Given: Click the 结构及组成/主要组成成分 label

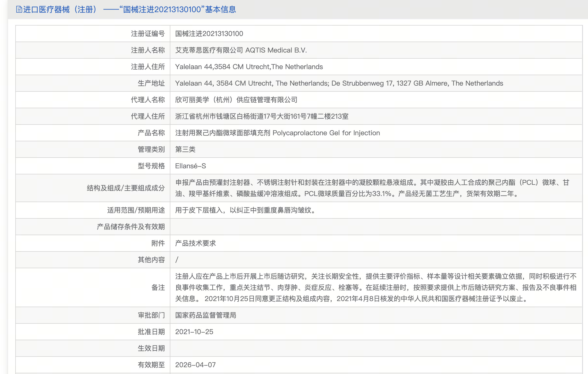Looking at the screenshot, I should click(x=126, y=188).
